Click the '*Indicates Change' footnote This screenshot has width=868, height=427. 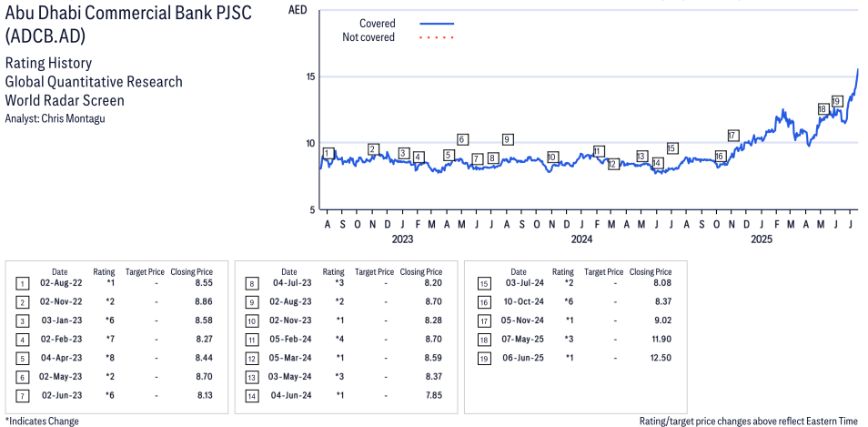[x=42, y=421]
